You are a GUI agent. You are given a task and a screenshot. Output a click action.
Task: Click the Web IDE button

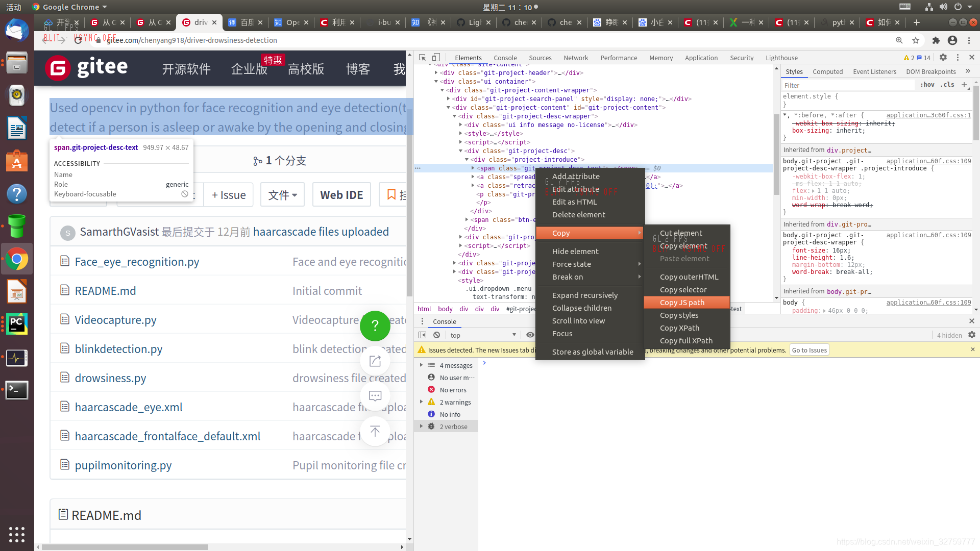pos(341,195)
